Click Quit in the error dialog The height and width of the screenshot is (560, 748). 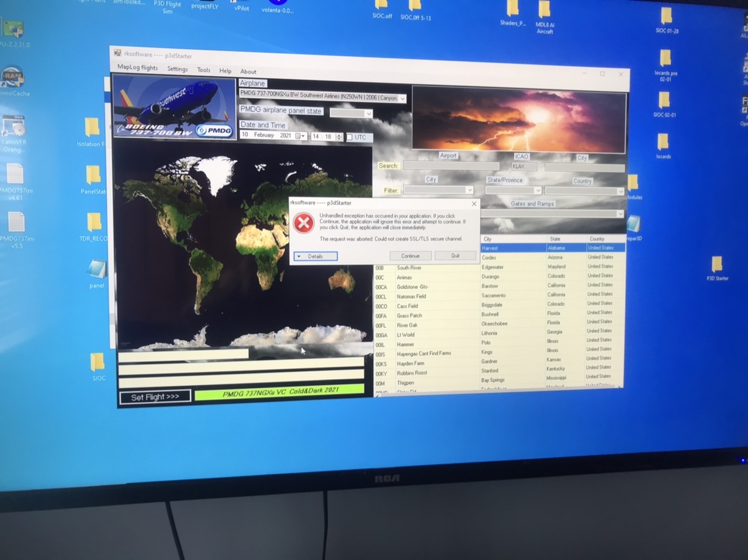click(x=455, y=256)
